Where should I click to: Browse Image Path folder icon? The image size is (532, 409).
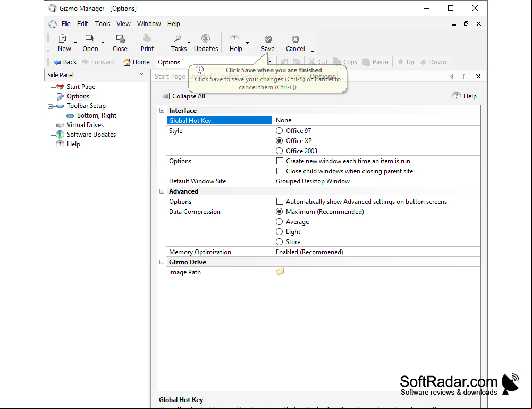coord(280,272)
